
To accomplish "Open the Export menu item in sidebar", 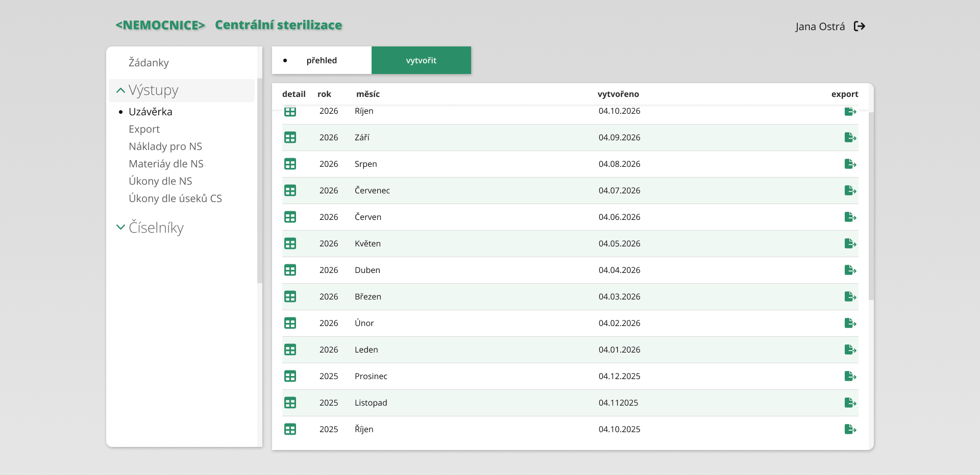I will [x=144, y=129].
